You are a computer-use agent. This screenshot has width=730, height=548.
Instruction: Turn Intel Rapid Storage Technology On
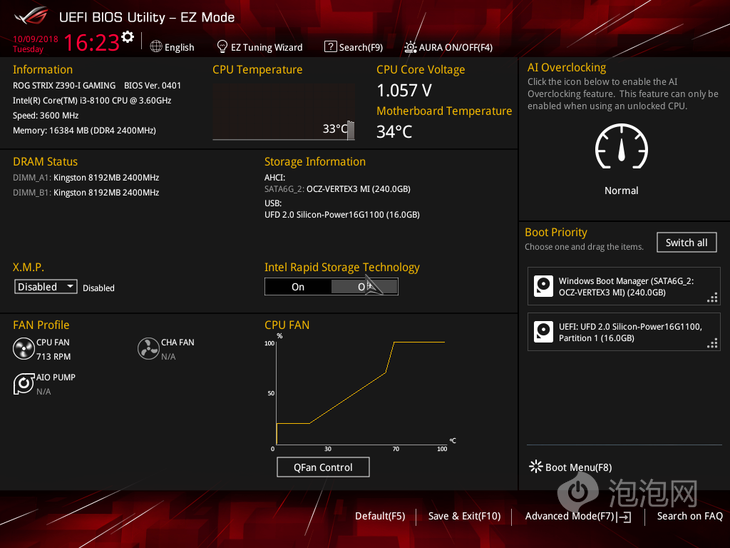pyautogui.click(x=298, y=287)
